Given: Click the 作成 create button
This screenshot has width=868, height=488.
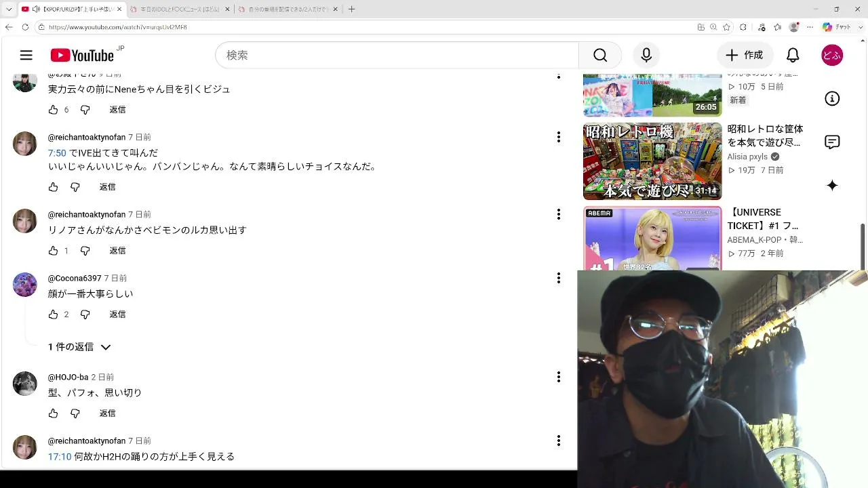Looking at the screenshot, I should coord(745,56).
